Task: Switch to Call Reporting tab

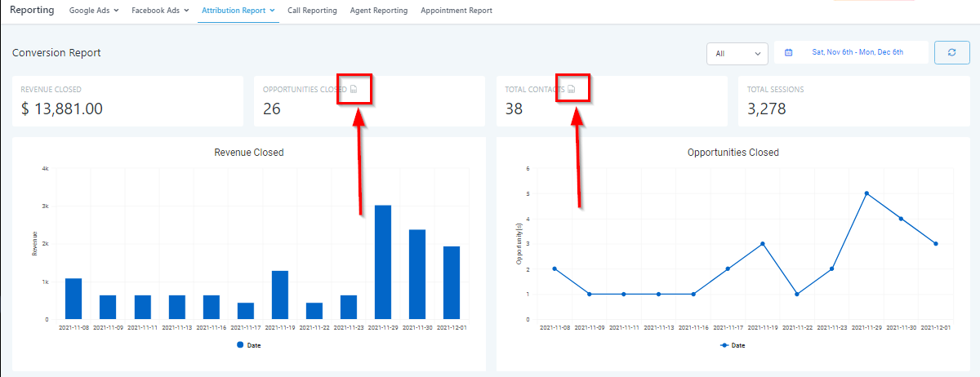Action: (312, 11)
